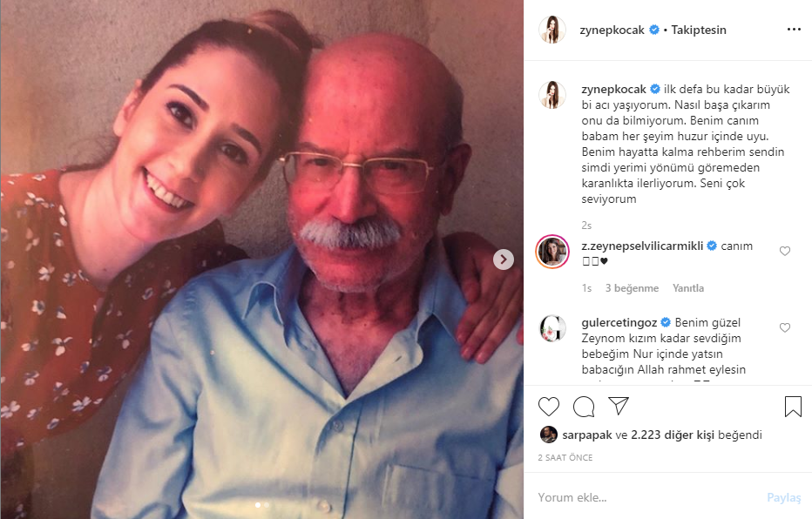Image resolution: width=812 pixels, height=519 pixels.
Task: Reply to the comment with Yanıtla
Action: [688, 288]
